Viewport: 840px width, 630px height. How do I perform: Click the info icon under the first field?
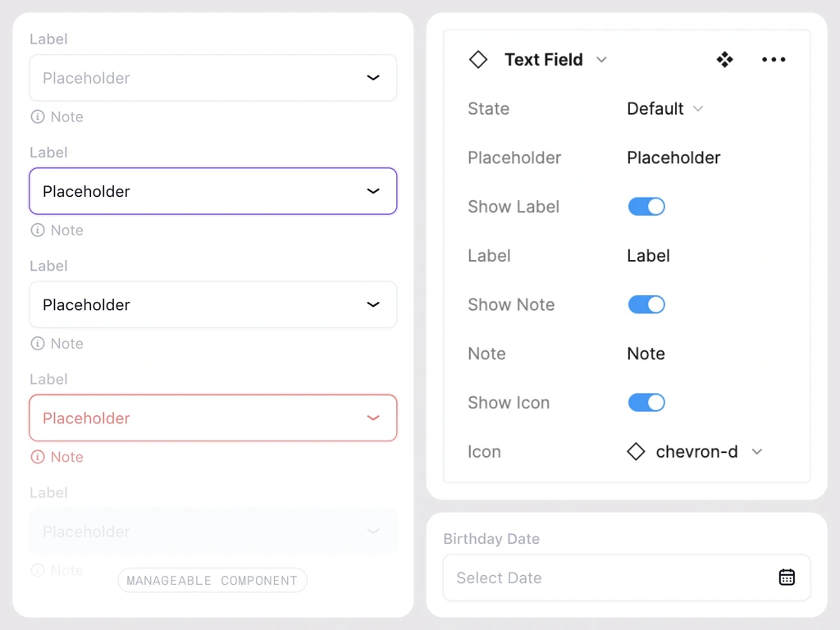click(38, 116)
